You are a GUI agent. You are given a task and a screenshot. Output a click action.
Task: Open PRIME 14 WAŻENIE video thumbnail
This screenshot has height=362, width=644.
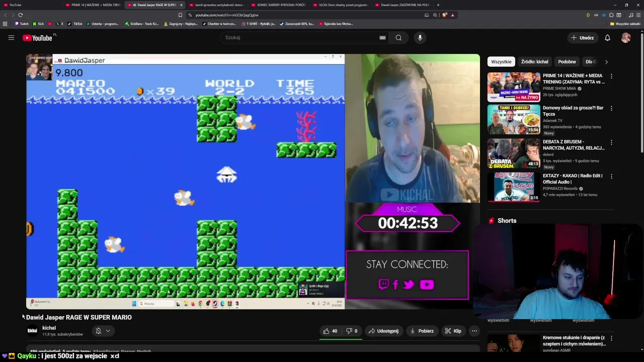(x=513, y=87)
